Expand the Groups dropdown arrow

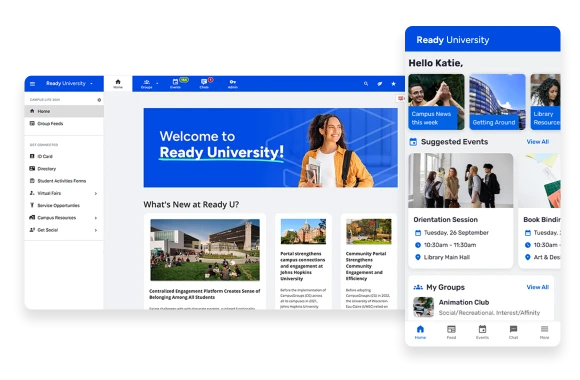[x=157, y=84]
